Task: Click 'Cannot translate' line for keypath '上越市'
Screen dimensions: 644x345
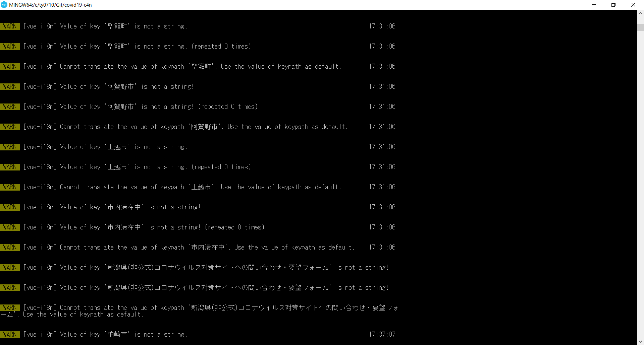Action: [182, 187]
